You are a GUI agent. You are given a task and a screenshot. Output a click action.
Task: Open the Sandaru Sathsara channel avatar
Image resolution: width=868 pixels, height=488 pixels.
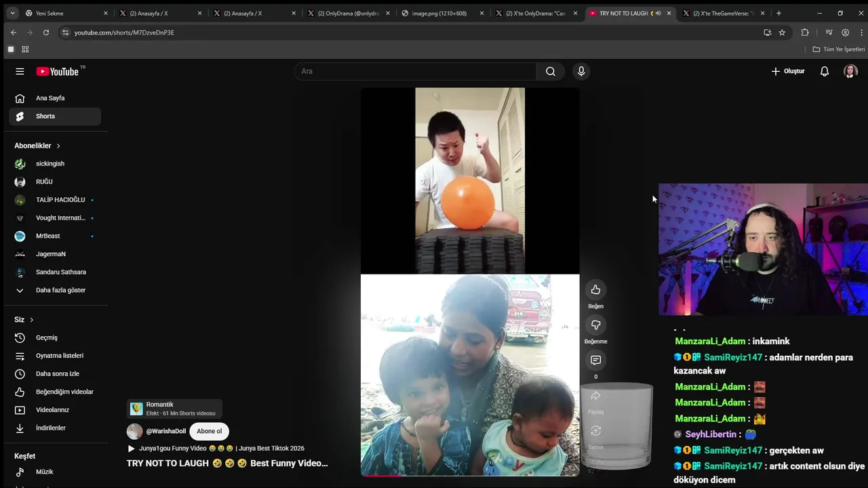[x=20, y=272]
